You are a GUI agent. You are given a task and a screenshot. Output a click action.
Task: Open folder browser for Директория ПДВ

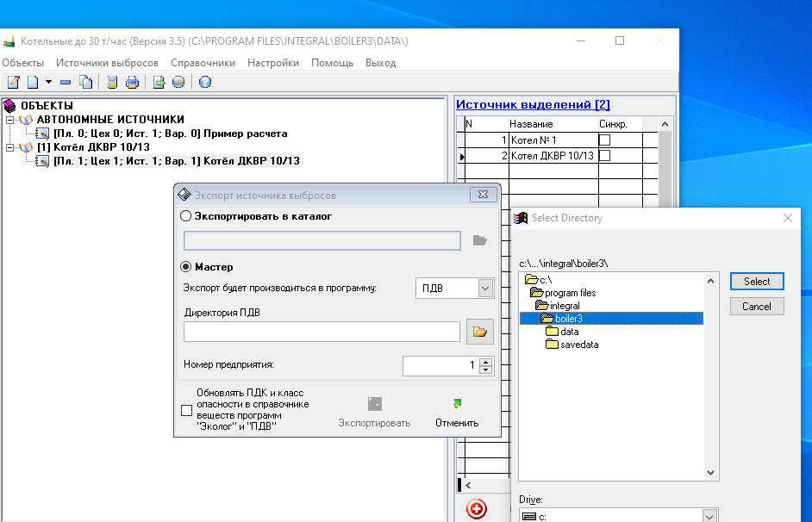tap(479, 331)
